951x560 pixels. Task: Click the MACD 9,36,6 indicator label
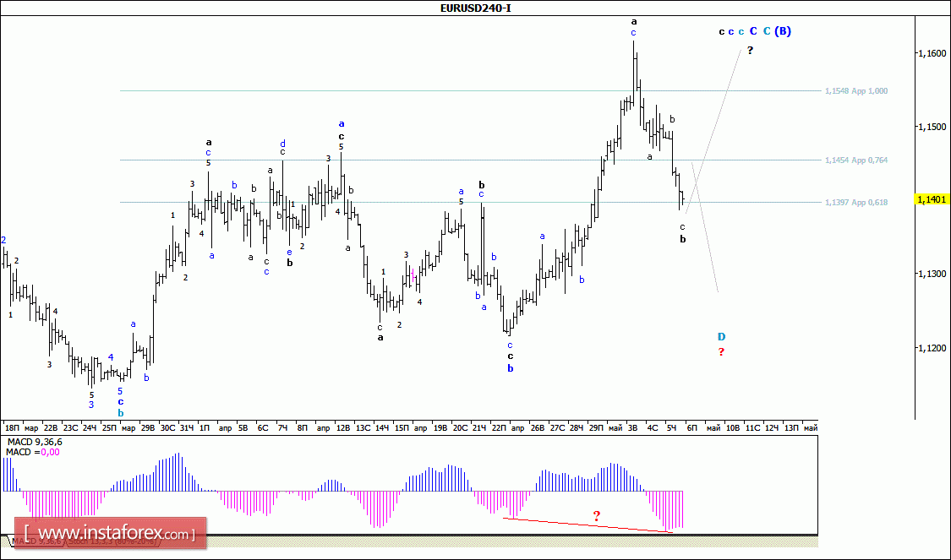pos(32,442)
